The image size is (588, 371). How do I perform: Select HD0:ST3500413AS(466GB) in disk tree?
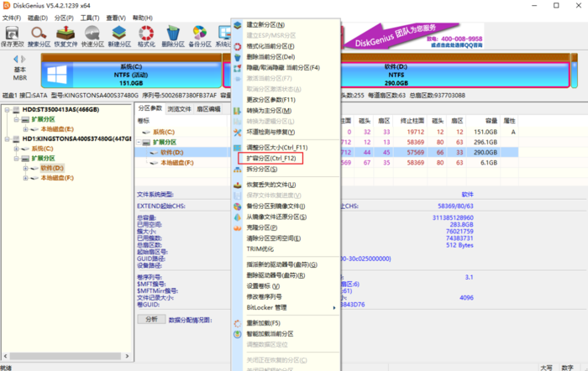point(60,110)
